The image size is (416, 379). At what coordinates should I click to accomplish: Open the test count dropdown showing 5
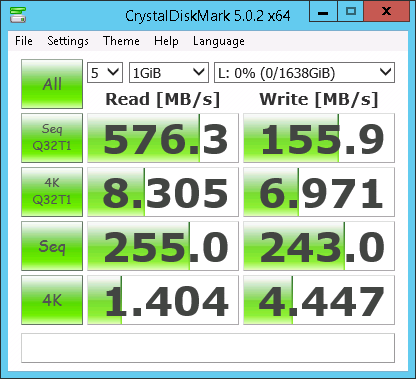tap(105, 72)
